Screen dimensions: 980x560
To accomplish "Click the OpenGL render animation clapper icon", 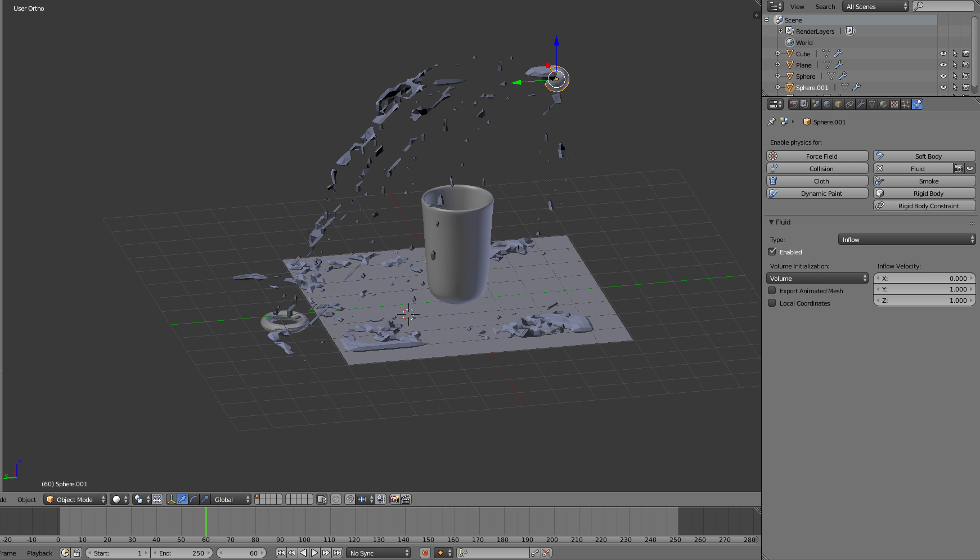I will click(406, 499).
